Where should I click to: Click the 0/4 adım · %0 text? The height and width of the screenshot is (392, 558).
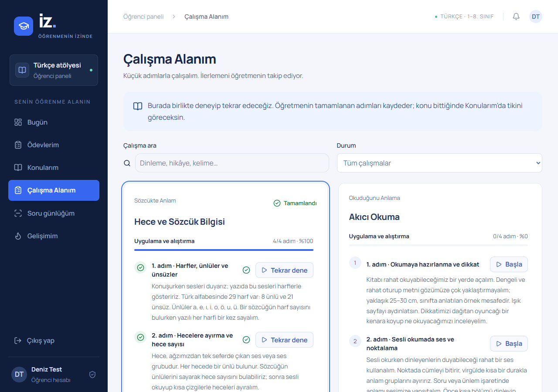pos(510,237)
